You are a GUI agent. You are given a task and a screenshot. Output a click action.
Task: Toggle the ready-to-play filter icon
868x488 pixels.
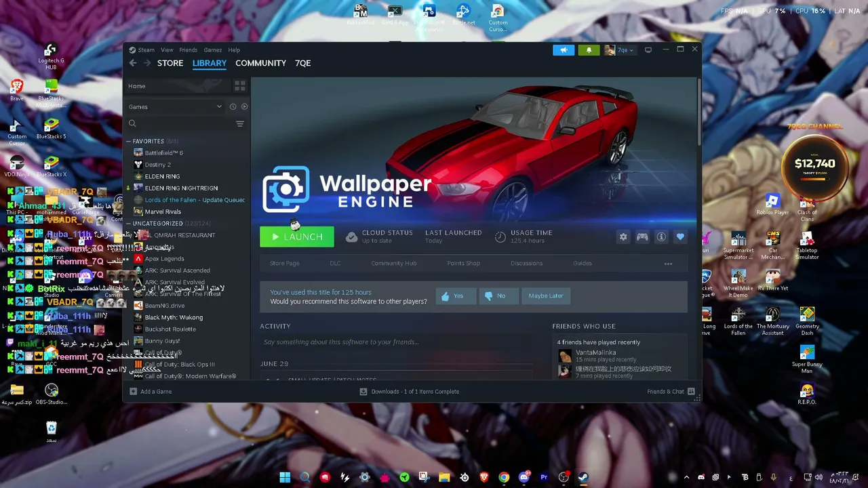[x=244, y=106]
